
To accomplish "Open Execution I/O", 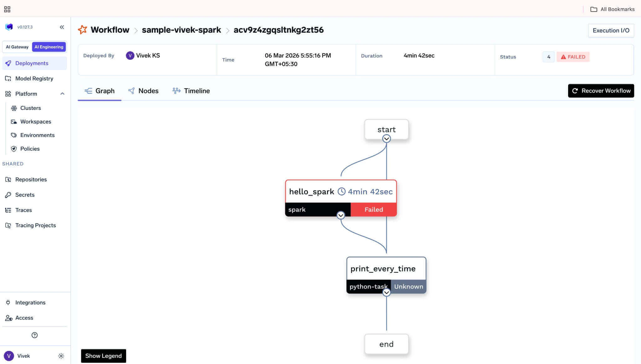I will point(611,30).
